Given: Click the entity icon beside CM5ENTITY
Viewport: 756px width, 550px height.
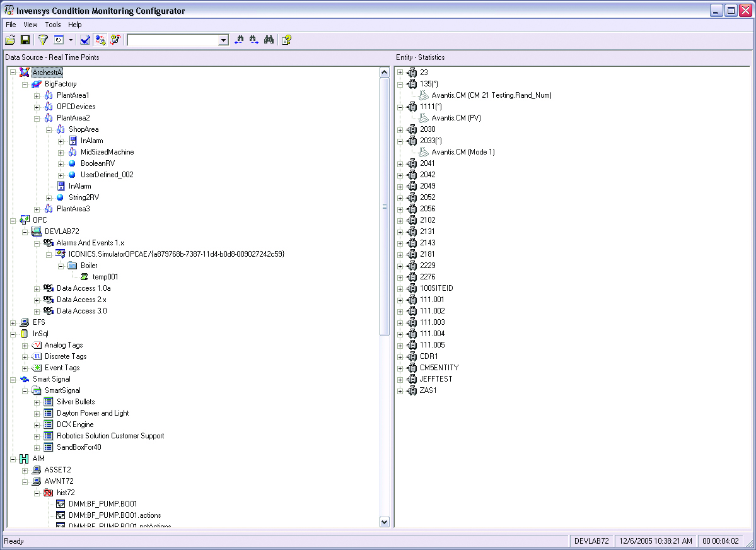Looking at the screenshot, I should [x=412, y=368].
